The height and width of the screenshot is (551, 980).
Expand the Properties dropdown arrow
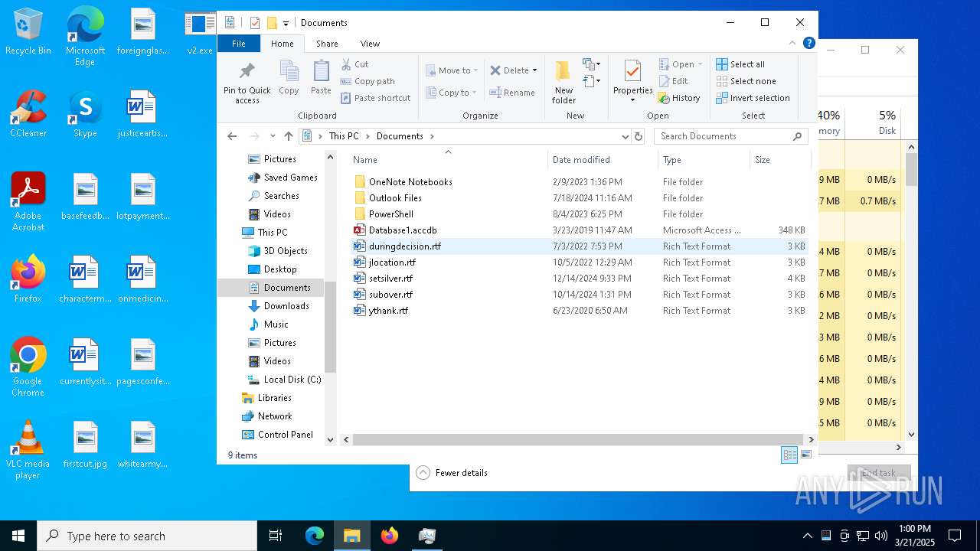tap(632, 100)
